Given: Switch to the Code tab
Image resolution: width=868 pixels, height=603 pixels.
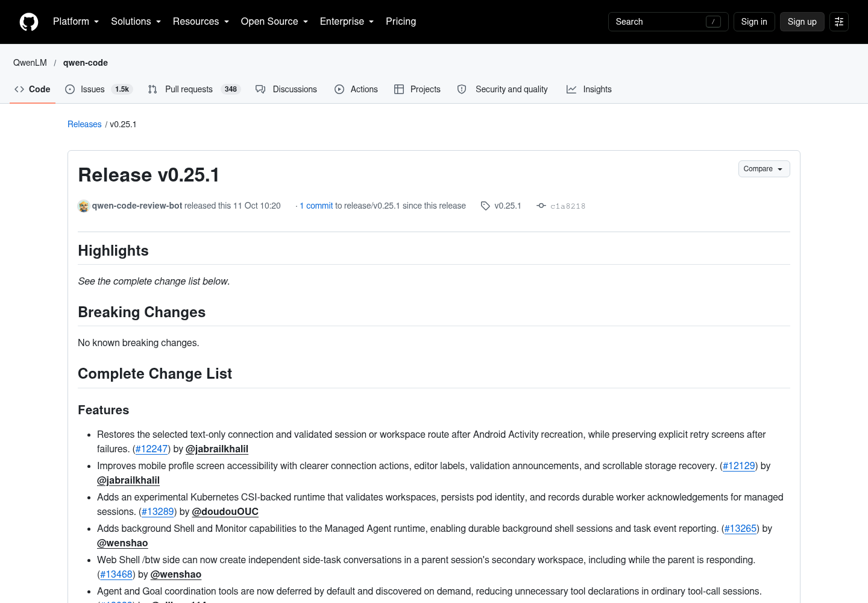Looking at the screenshot, I should point(33,89).
